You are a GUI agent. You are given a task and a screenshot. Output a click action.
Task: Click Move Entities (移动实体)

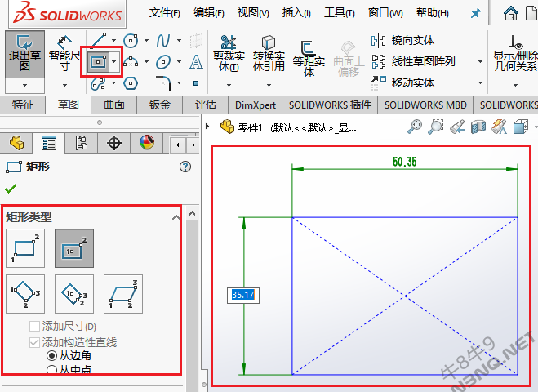[x=402, y=82]
